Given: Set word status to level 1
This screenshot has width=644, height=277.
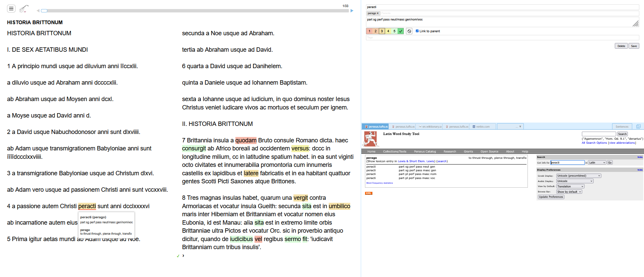Looking at the screenshot, I should coord(369,31).
